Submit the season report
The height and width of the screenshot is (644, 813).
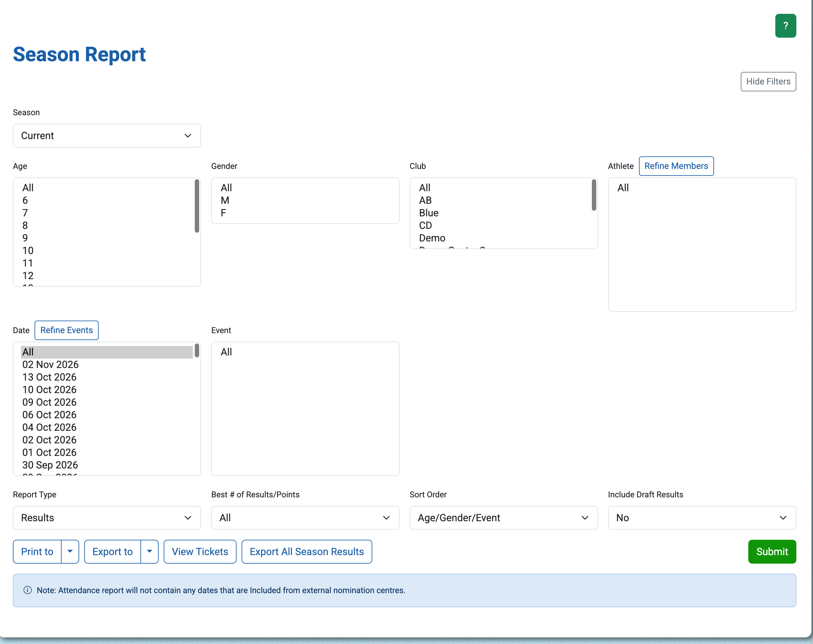(x=772, y=552)
